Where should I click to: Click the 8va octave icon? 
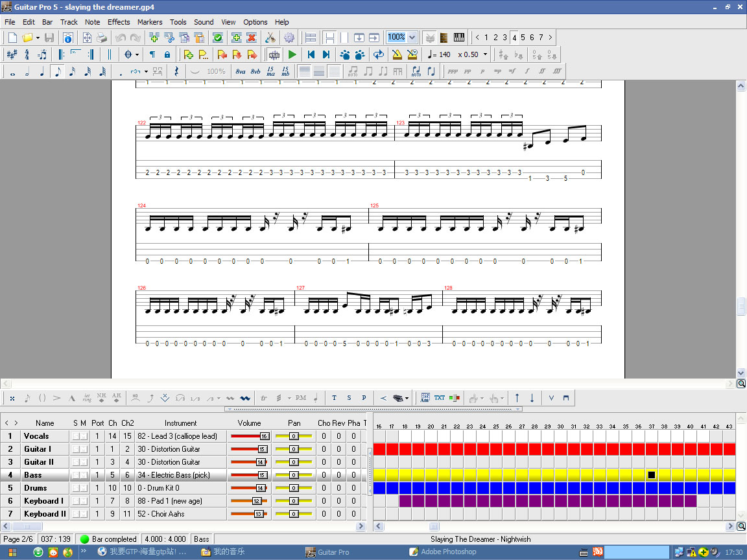coord(241,71)
